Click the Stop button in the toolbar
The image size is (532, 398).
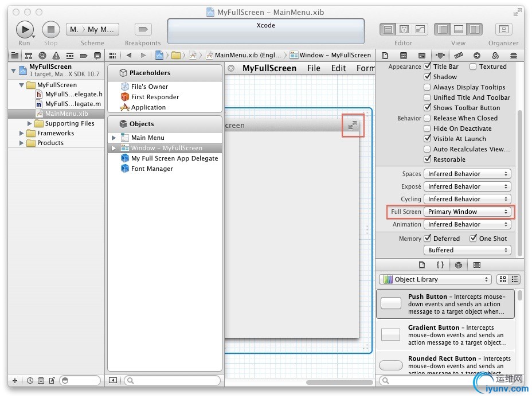pos(51,29)
